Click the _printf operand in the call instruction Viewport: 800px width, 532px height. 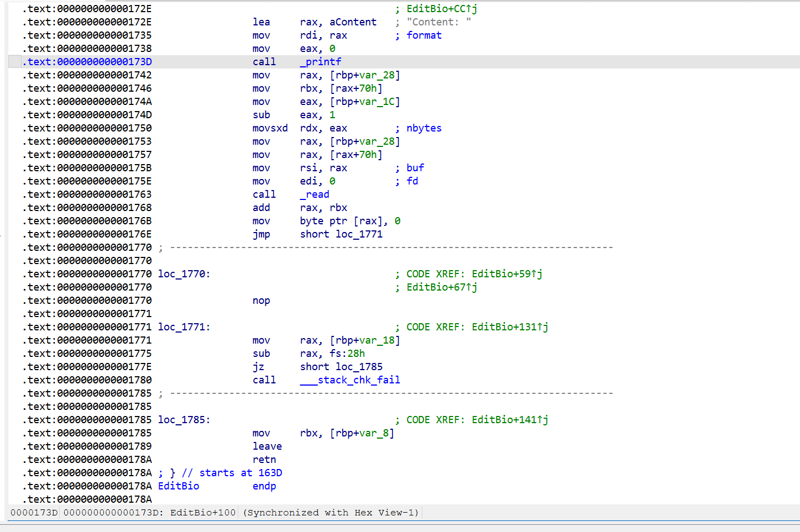321,62
